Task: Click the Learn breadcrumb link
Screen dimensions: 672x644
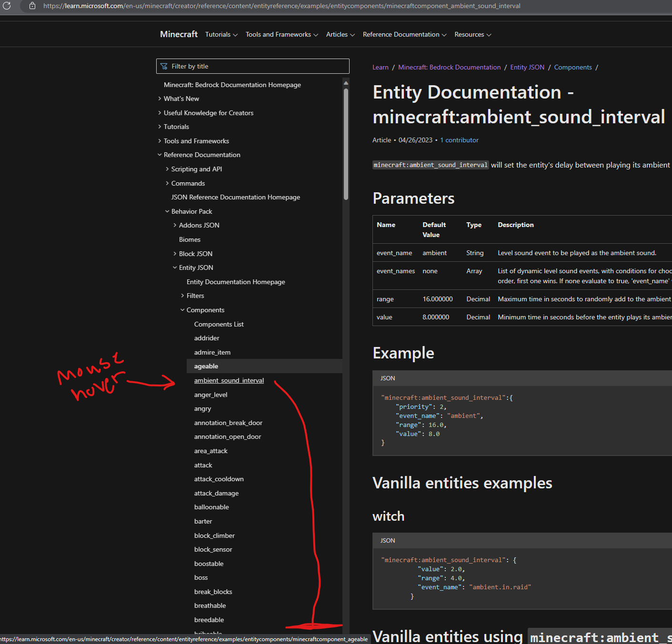Action: coord(381,67)
